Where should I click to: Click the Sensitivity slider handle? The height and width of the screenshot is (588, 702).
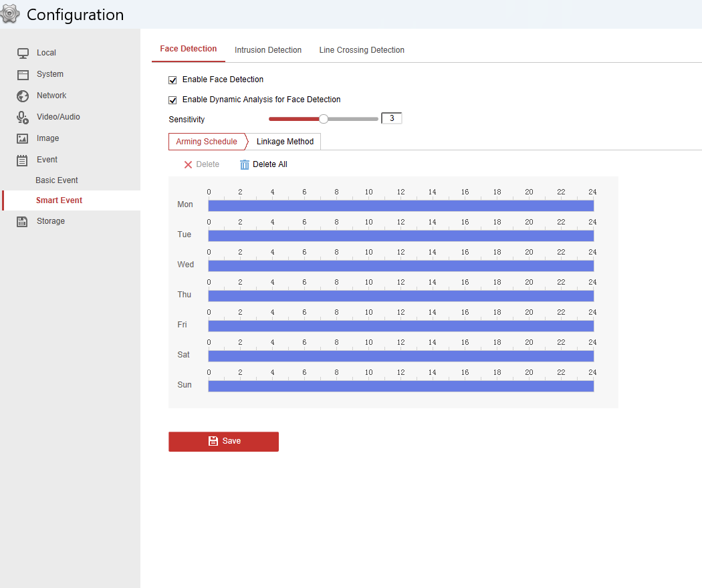click(324, 119)
